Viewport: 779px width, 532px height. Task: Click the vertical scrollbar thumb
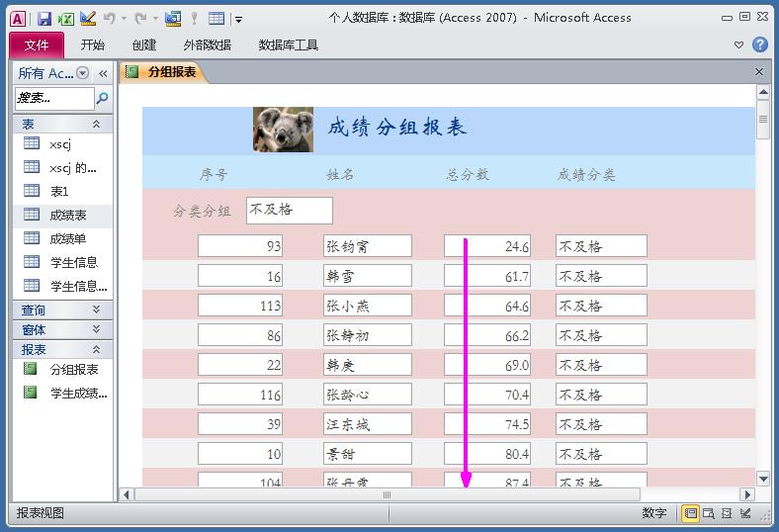[x=763, y=120]
